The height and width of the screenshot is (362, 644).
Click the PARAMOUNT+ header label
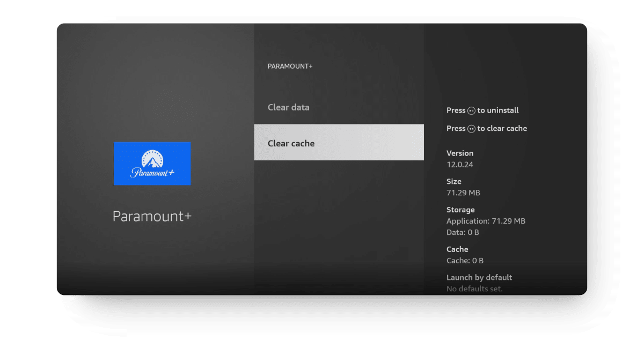pyautogui.click(x=290, y=66)
